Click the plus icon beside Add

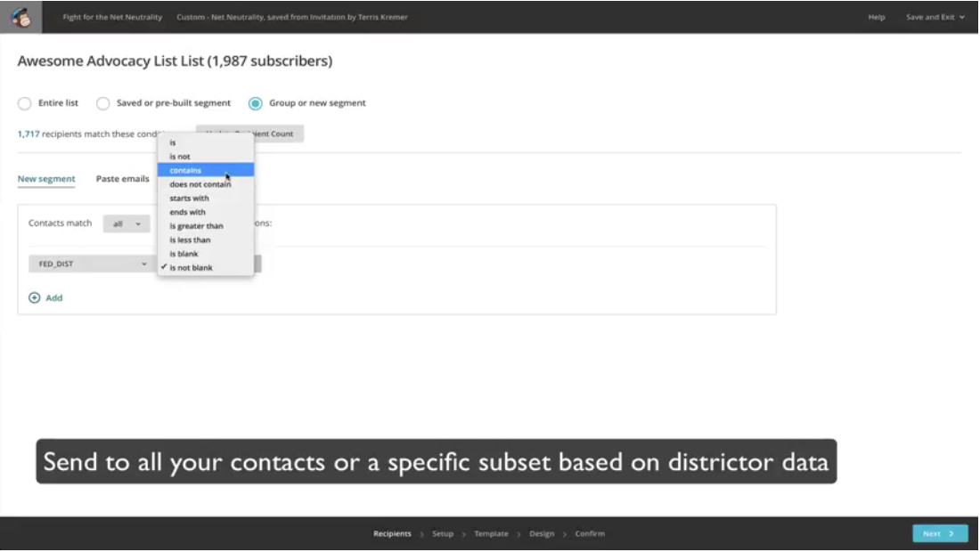(x=35, y=298)
